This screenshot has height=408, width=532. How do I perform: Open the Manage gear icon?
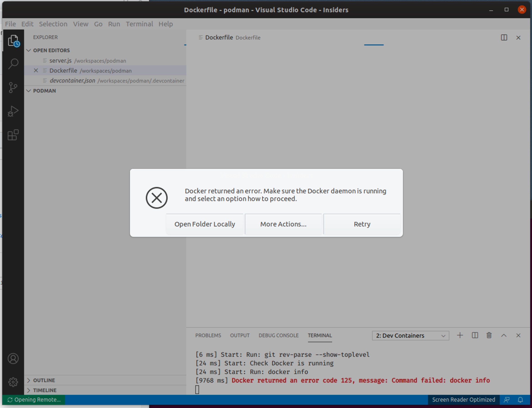13,382
